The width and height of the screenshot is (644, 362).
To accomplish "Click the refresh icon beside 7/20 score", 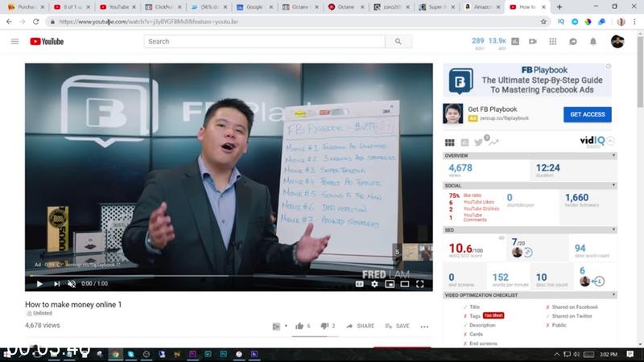I will [528, 253].
